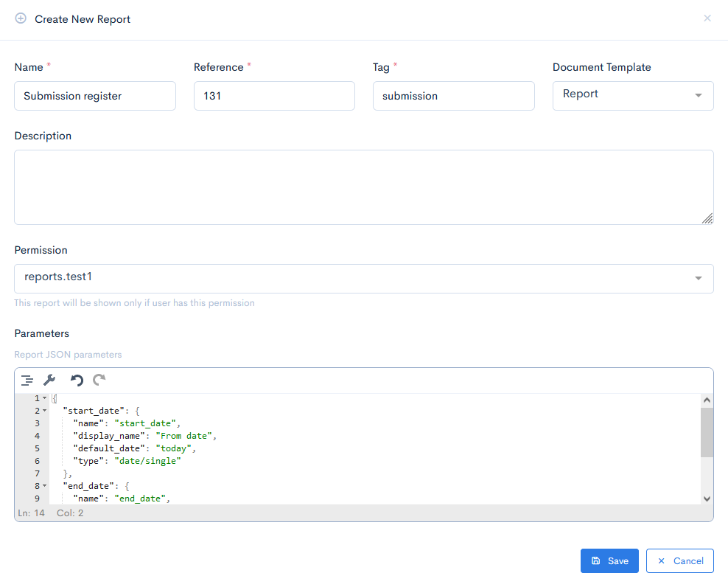Screen dimensions: 728x587
Task: Save the new report
Action: (609, 560)
